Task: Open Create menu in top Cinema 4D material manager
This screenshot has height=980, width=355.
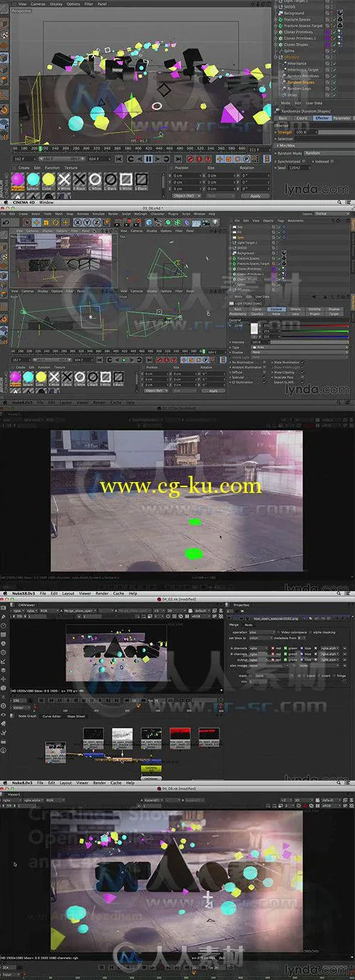Action: coord(24,168)
